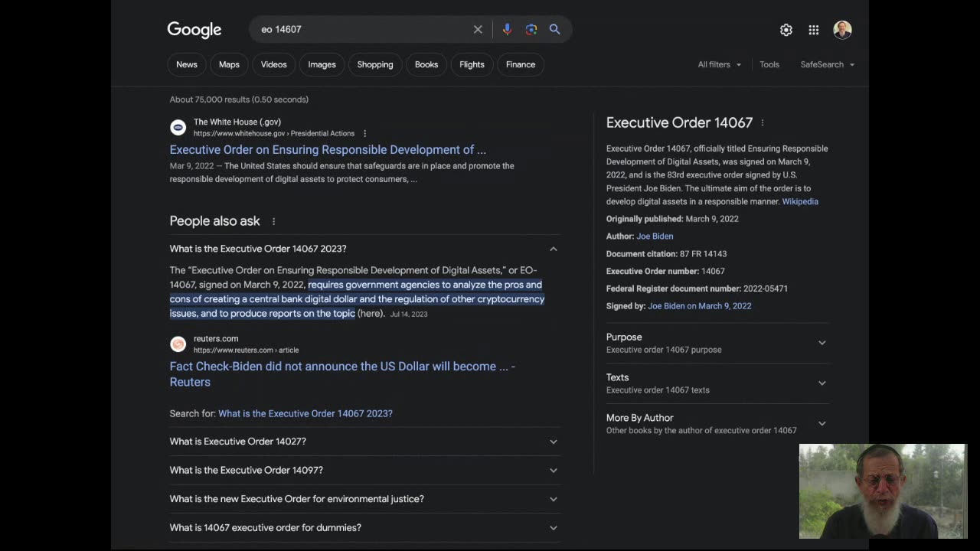Screen dimensions: 980x551
Task: Open Google Lens image search
Action: 531,29
